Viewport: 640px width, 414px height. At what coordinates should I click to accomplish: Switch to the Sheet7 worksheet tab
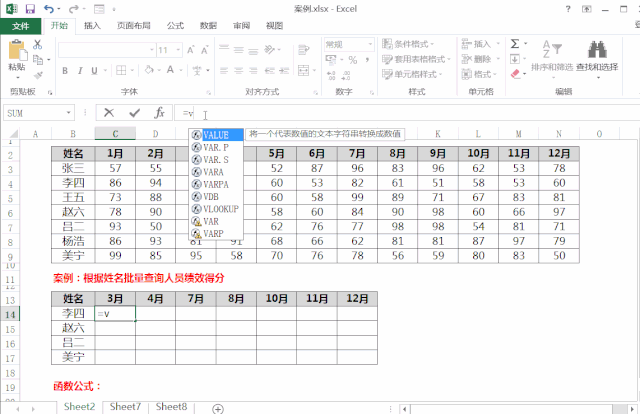[125, 407]
